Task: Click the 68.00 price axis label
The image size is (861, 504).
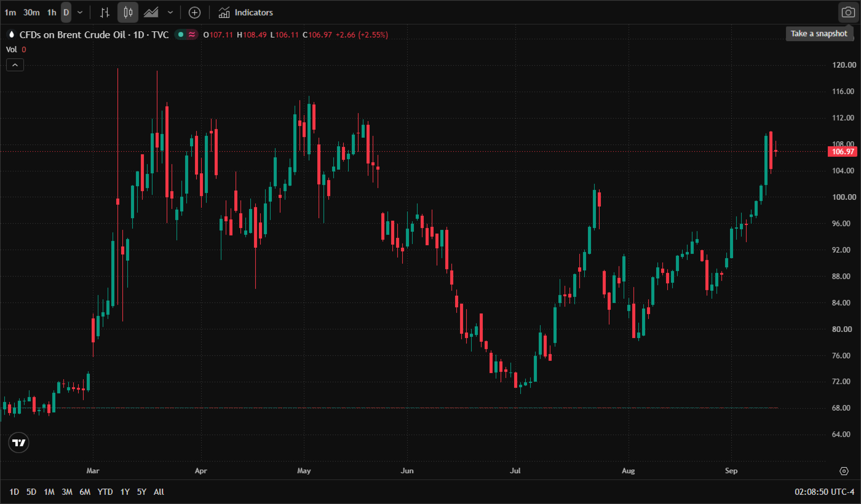Action: (x=841, y=408)
